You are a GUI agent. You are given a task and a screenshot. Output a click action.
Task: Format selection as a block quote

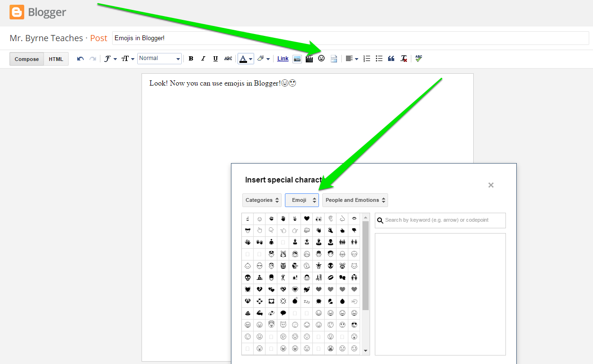(x=391, y=59)
